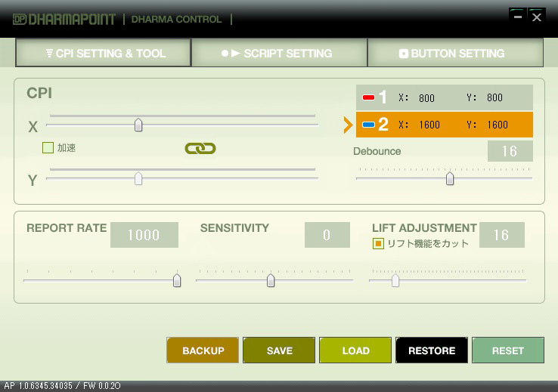Click the Report Rate value field 1000

coord(144,235)
